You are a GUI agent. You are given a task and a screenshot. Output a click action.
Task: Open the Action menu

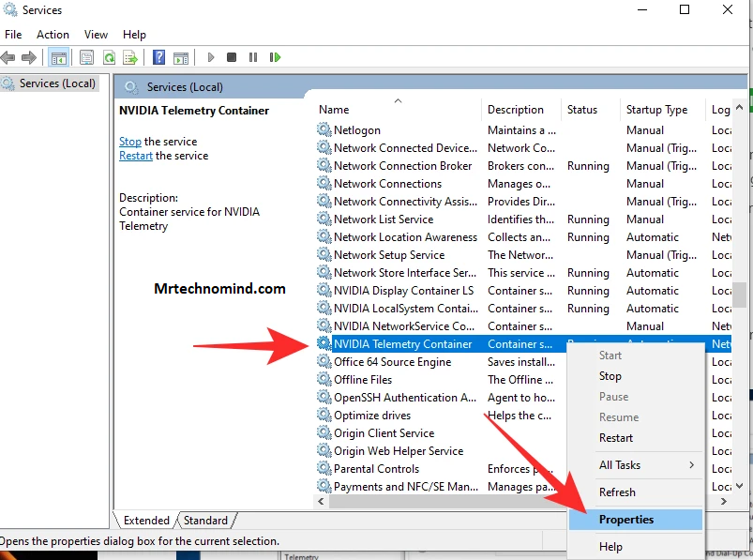(x=53, y=34)
